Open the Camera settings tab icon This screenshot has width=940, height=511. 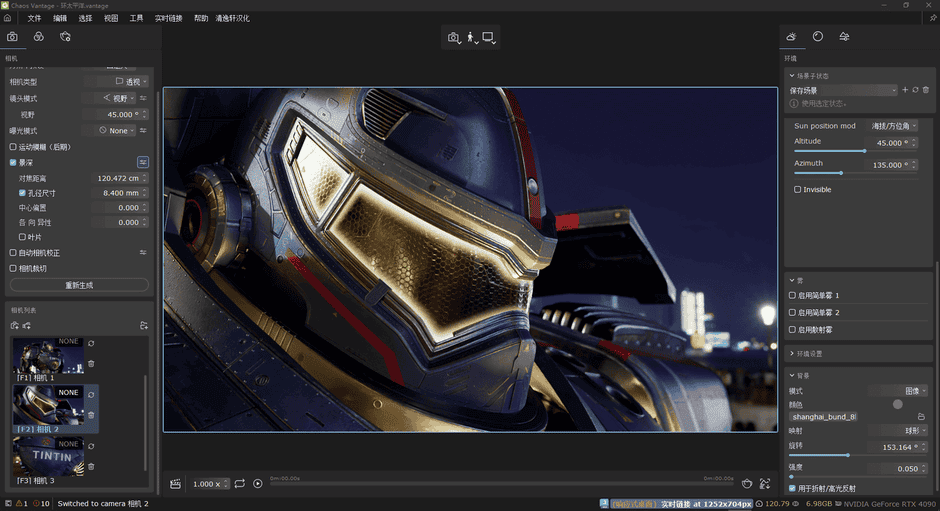click(x=12, y=37)
